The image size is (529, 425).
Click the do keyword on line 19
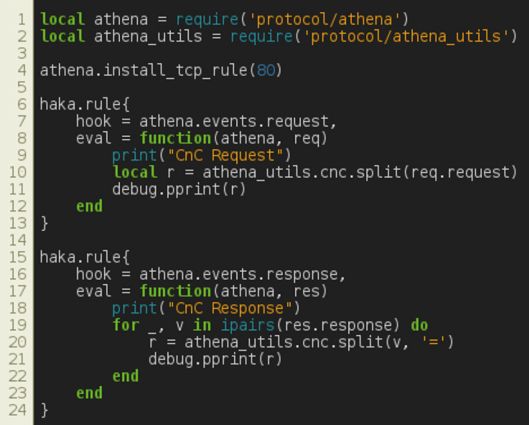click(419, 325)
